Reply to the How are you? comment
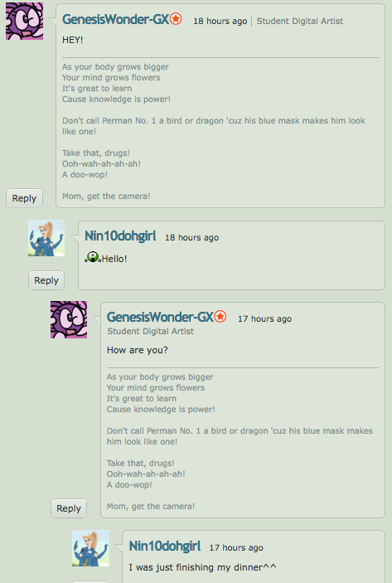Viewport: 392px width, 583px height. [69, 508]
